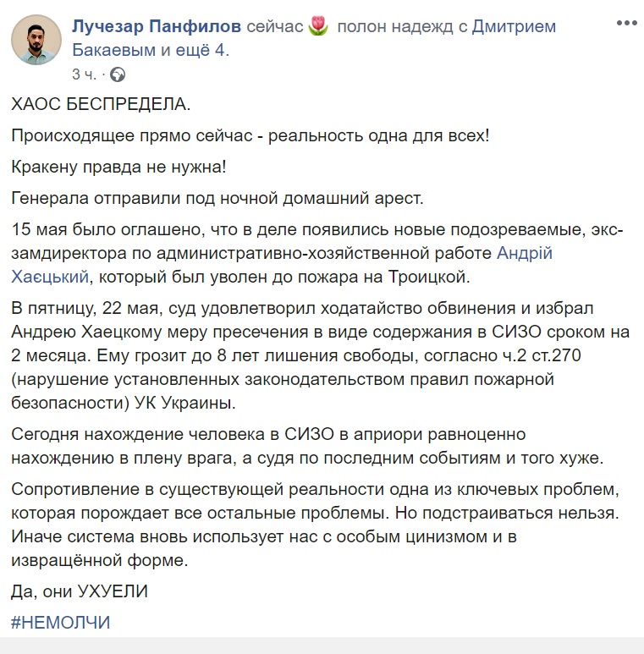Open the post via '3 ч.' timestamp
Image resolution: width=644 pixels, height=654 pixels.
[85, 74]
